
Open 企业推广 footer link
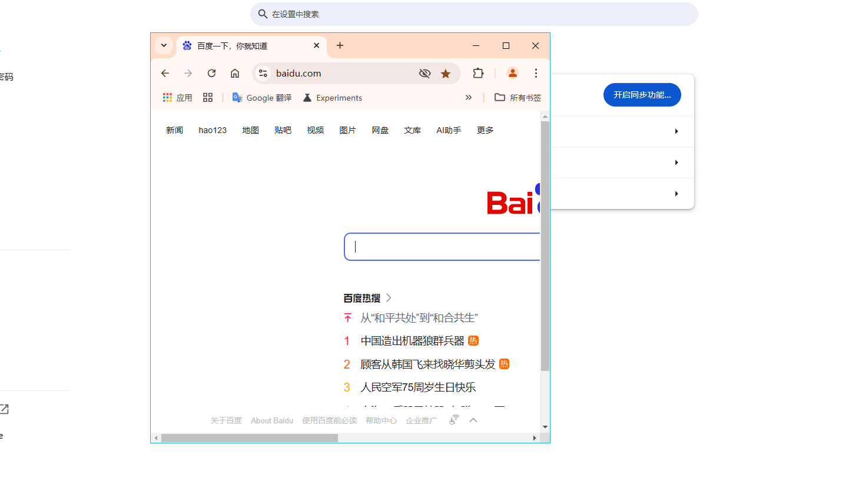click(422, 420)
